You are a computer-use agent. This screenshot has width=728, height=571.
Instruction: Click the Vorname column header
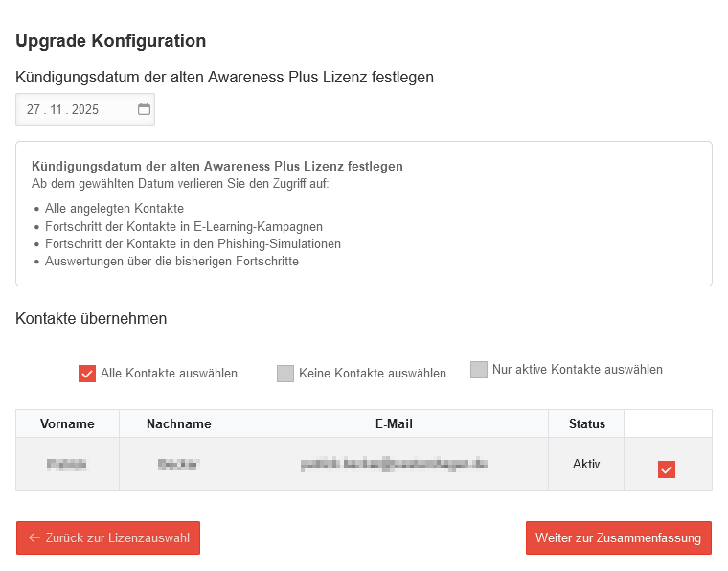[67, 423]
